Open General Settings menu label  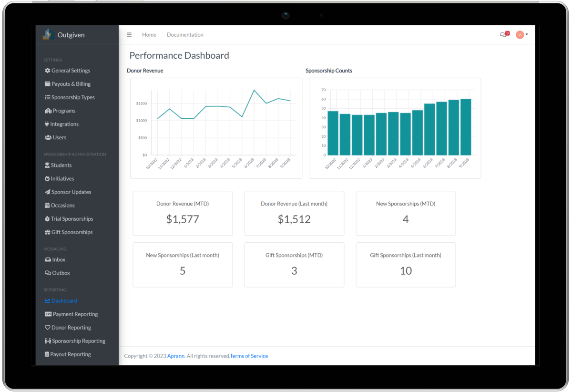(x=71, y=71)
